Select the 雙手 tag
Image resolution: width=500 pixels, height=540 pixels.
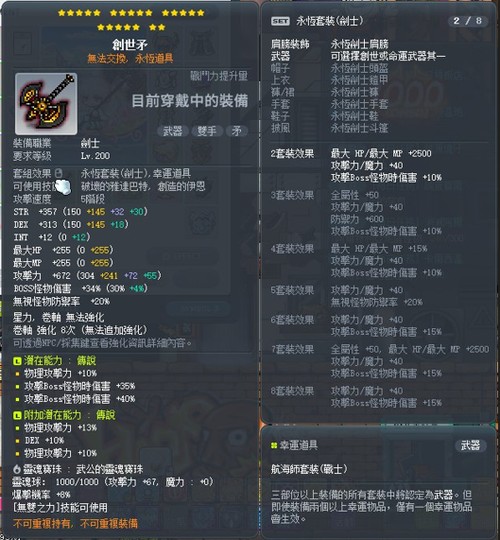click(207, 131)
